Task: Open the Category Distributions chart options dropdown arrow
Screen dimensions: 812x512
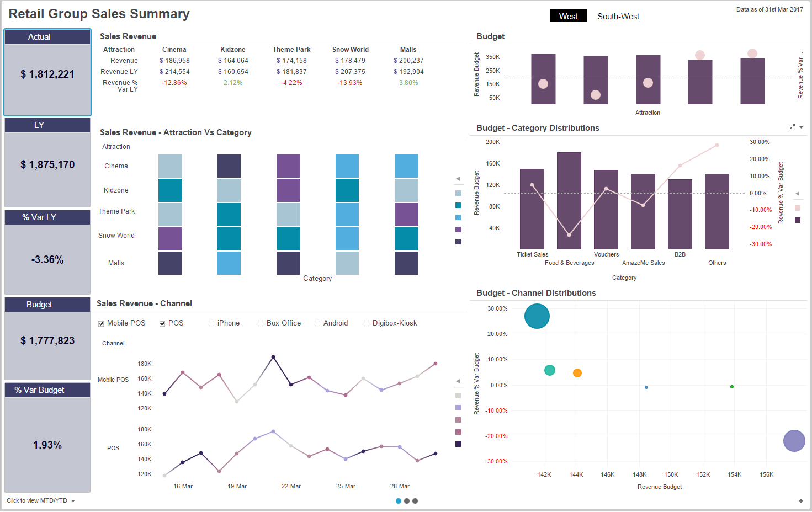Action: point(801,126)
